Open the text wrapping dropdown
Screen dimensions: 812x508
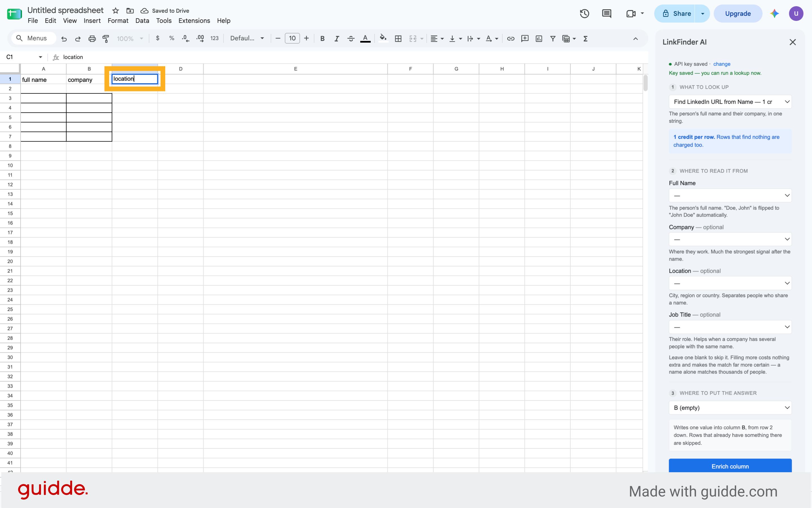coord(474,39)
